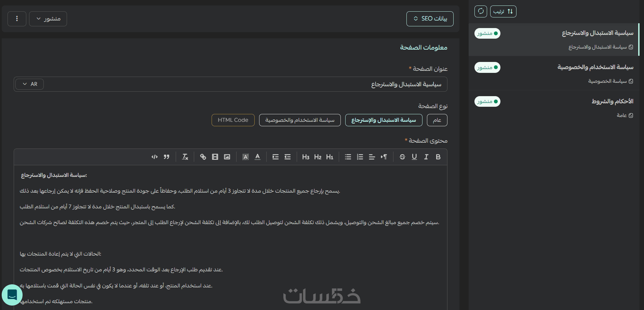Click inside the page content editor text
Viewport: 644px width, 310px height.
point(230,238)
